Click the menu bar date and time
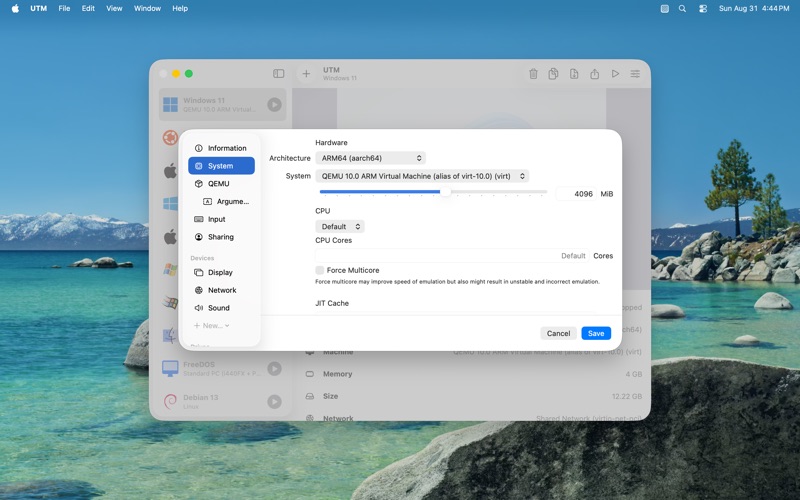Screen dimensions: 800x500 click(754, 8)
